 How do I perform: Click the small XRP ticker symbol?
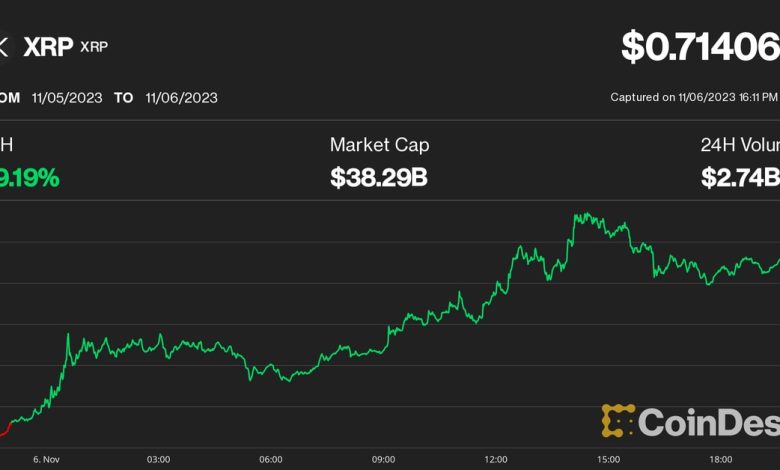click(94, 48)
